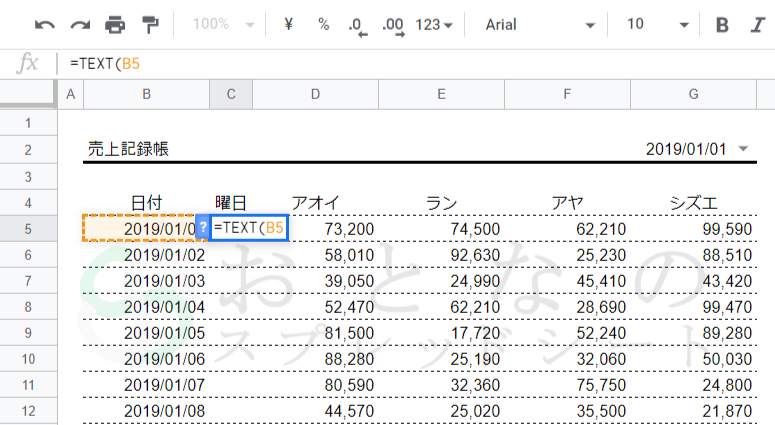Click the date cell 2019/01/04
Screen dimensions: 775x425
coord(147,307)
